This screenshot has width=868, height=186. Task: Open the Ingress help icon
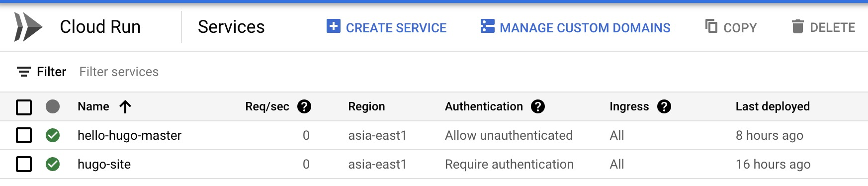[x=664, y=106]
